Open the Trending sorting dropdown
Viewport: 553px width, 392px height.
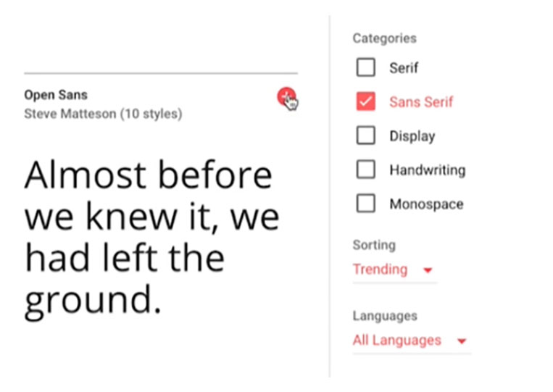(x=395, y=270)
